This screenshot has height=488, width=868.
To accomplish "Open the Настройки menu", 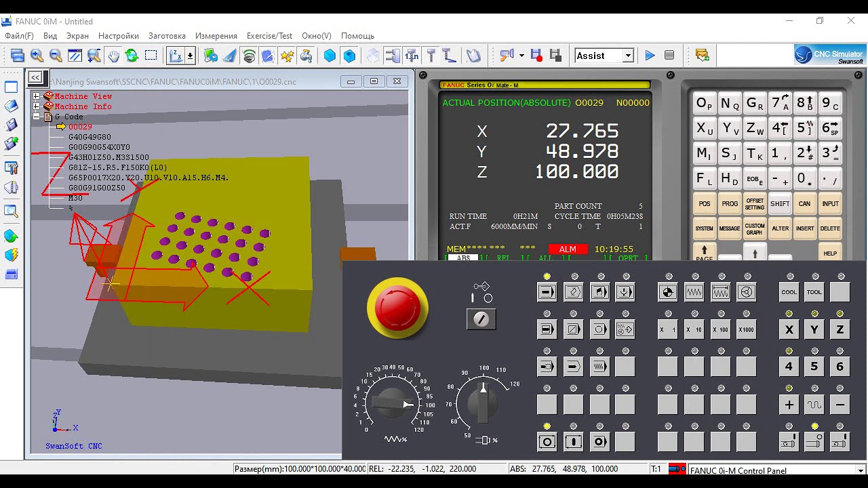I will 119,36.
